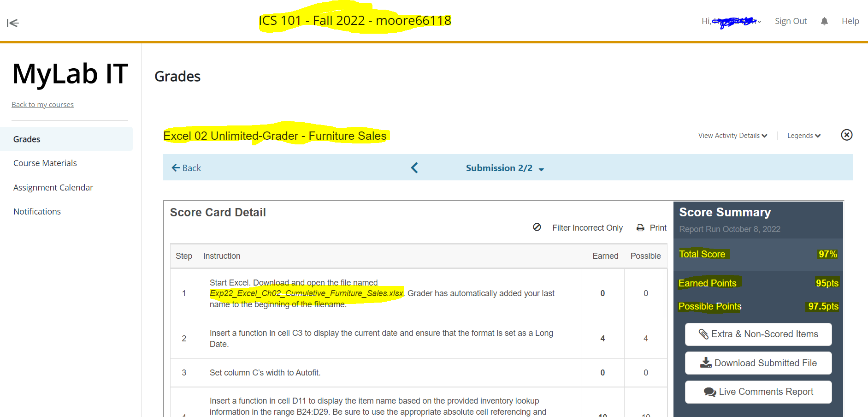Open the Live Comments Report
868x417 pixels.
click(x=758, y=392)
